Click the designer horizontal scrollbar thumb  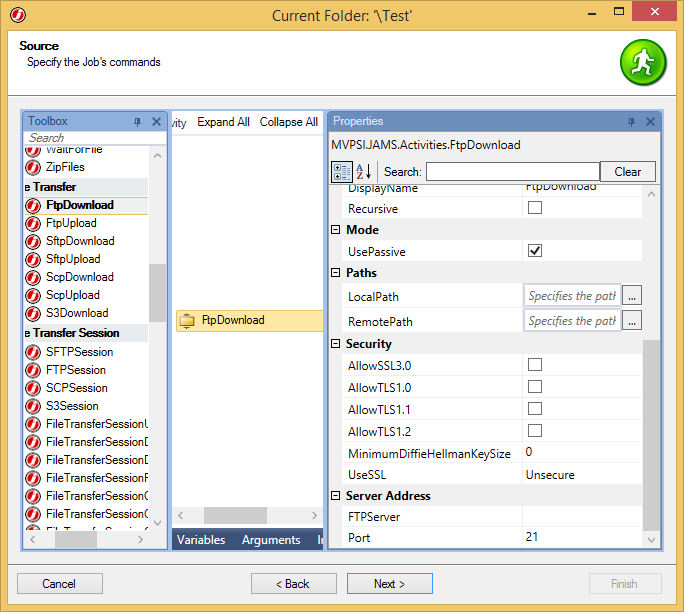(x=235, y=516)
